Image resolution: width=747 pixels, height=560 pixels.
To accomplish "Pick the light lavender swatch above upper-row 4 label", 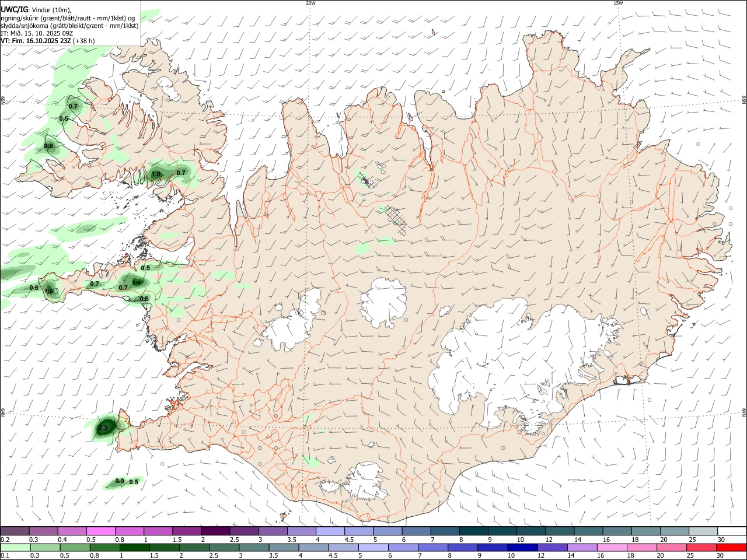I will (330, 531).
